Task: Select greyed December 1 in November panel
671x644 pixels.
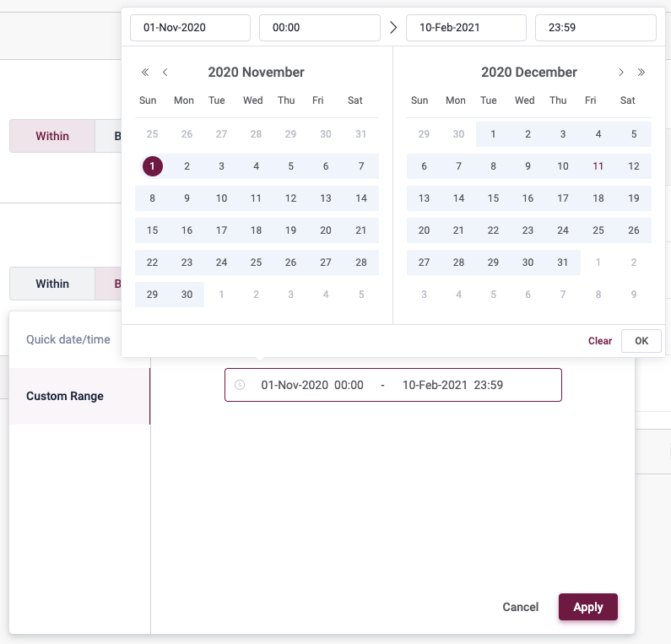Action: pos(221,295)
